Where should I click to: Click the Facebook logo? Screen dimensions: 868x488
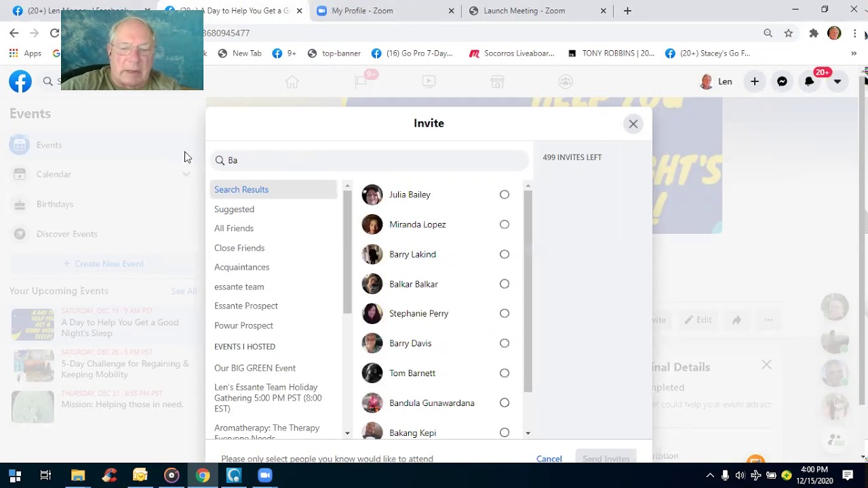tap(20, 81)
